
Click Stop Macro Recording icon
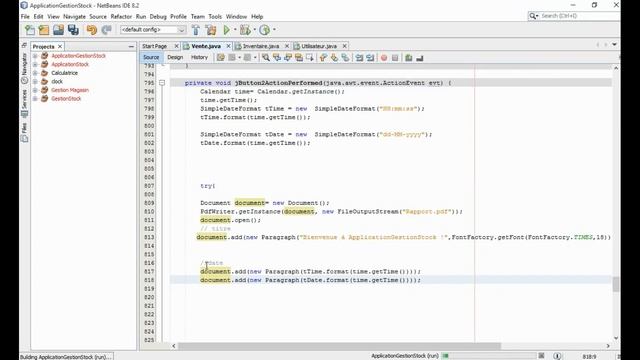tap(395, 58)
